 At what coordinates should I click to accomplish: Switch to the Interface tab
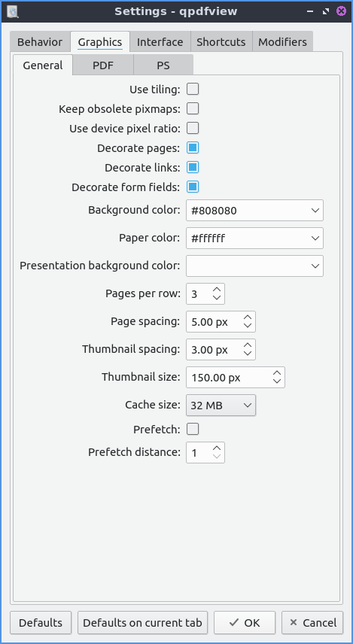point(160,42)
